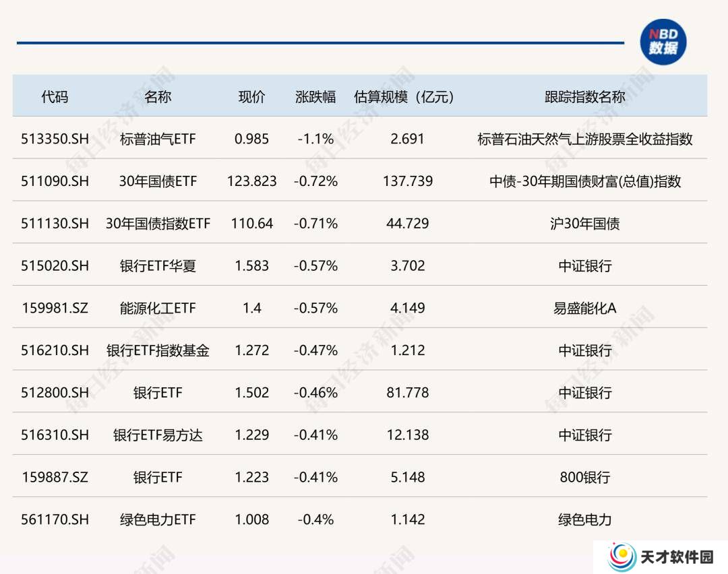Screen dimensions: 728x574
Task: Click price 110.64
Action: (x=251, y=223)
